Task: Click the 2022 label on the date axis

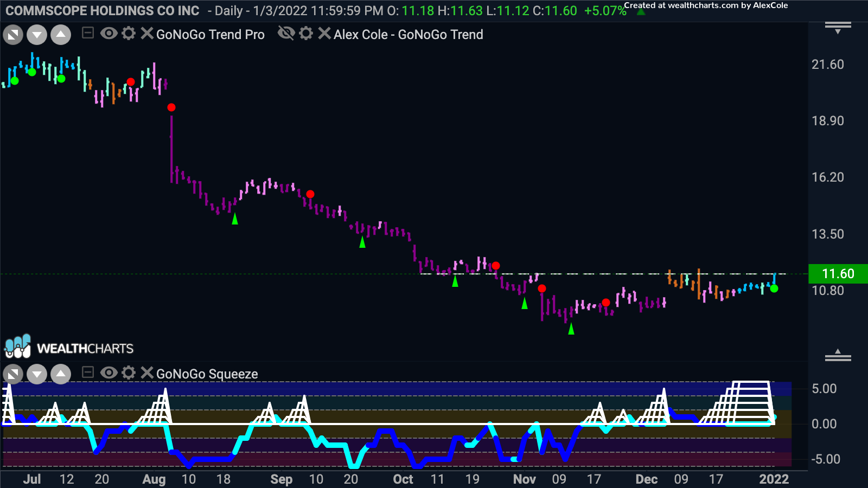Action: pos(774,479)
